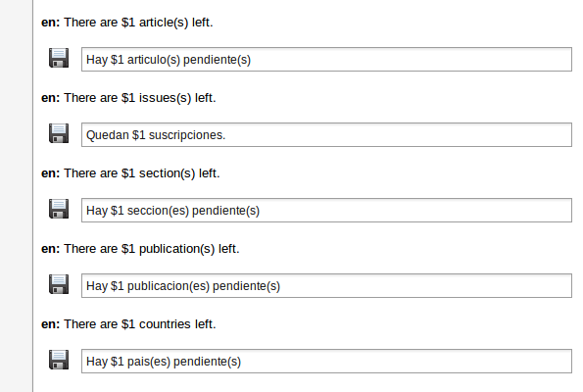Screen dimensions: 583x392
Task: Focus the 'Quedan $1 suscripciones.' text field
Action: 326,135
